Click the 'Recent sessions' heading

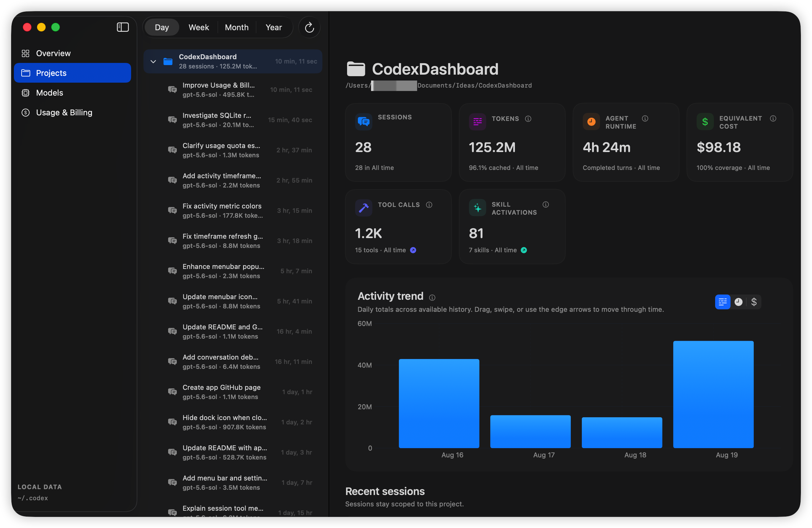coord(385,491)
